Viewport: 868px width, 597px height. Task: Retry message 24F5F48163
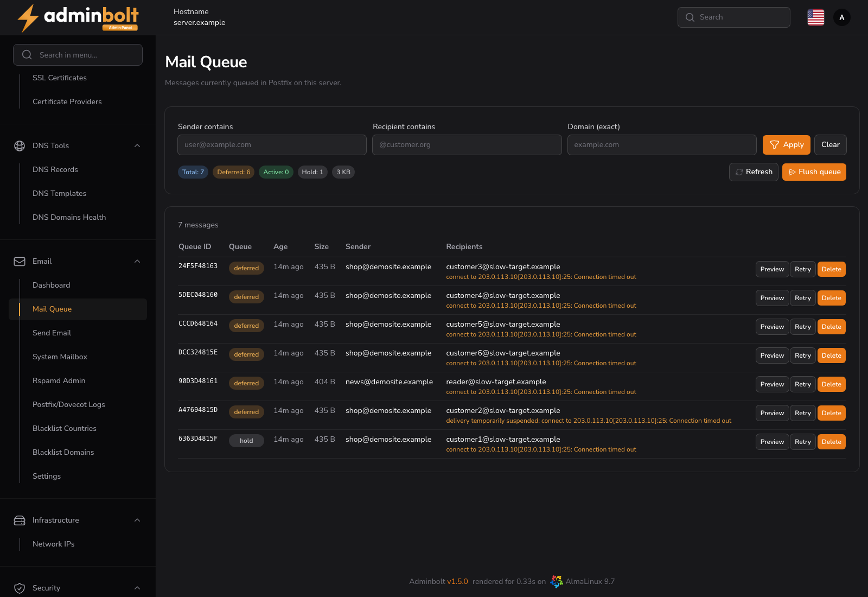(803, 269)
